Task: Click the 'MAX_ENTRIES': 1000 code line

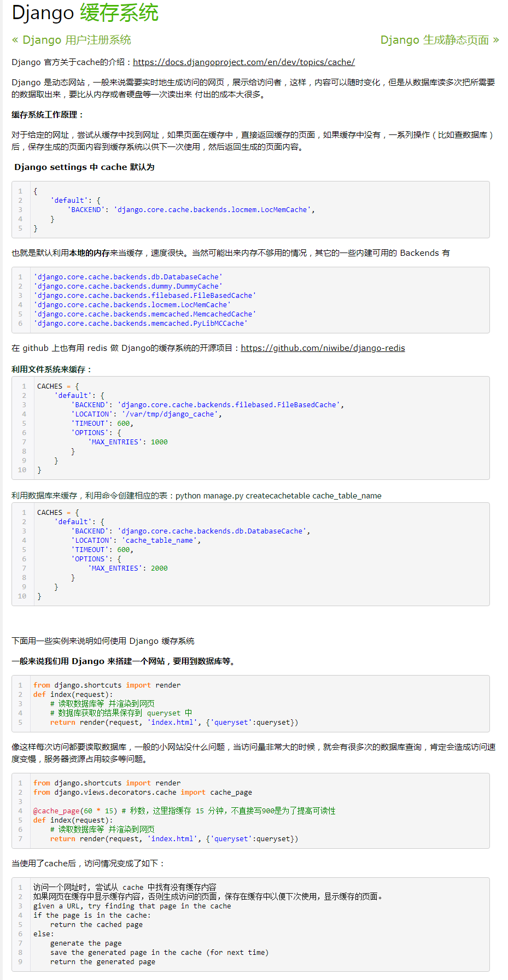Action: (127, 442)
